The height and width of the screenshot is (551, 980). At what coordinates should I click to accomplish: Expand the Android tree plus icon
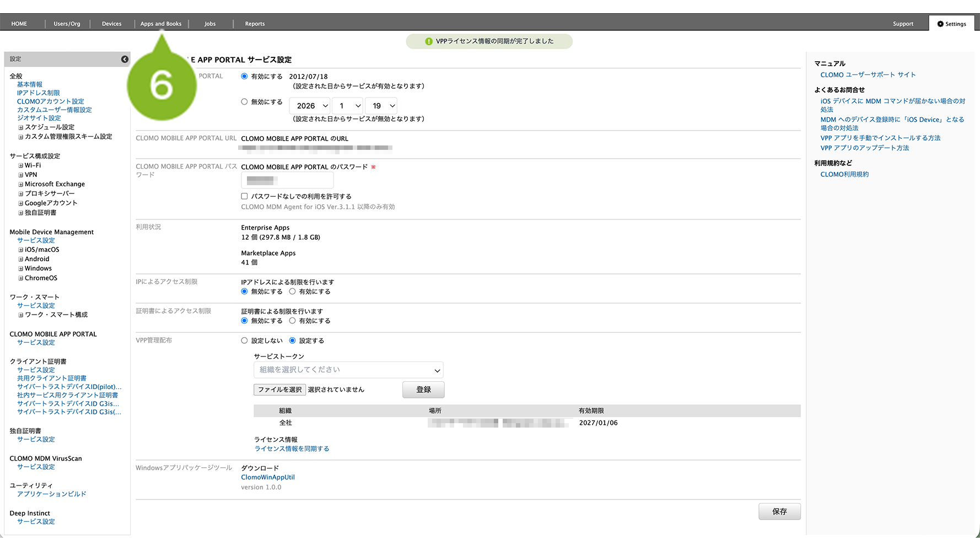point(21,260)
